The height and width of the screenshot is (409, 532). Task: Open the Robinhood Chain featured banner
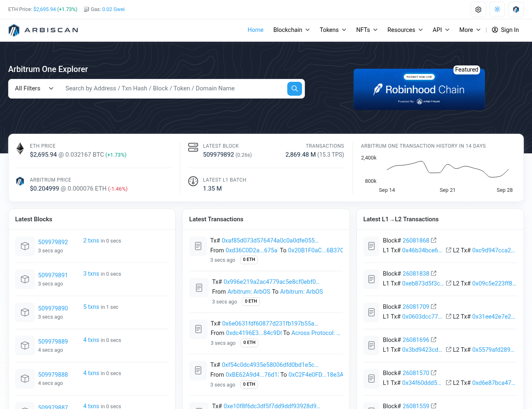pyautogui.click(x=419, y=89)
